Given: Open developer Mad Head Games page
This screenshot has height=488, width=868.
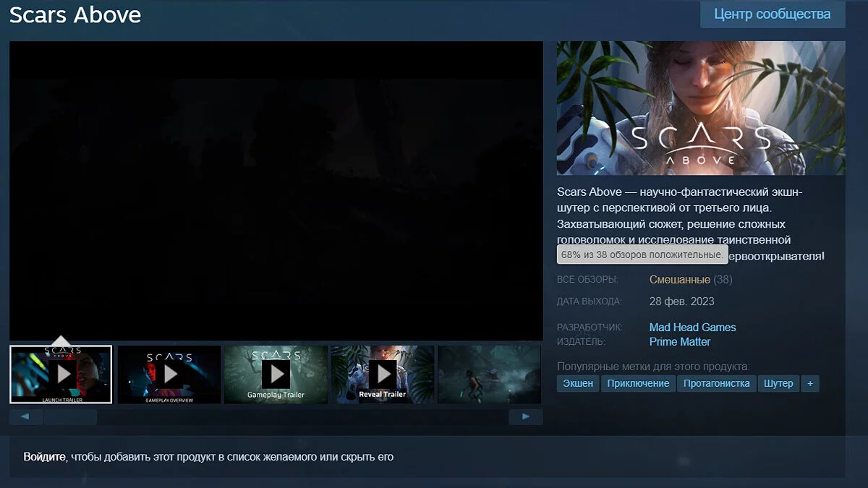Looking at the screenshot, I should pos(692,328).
